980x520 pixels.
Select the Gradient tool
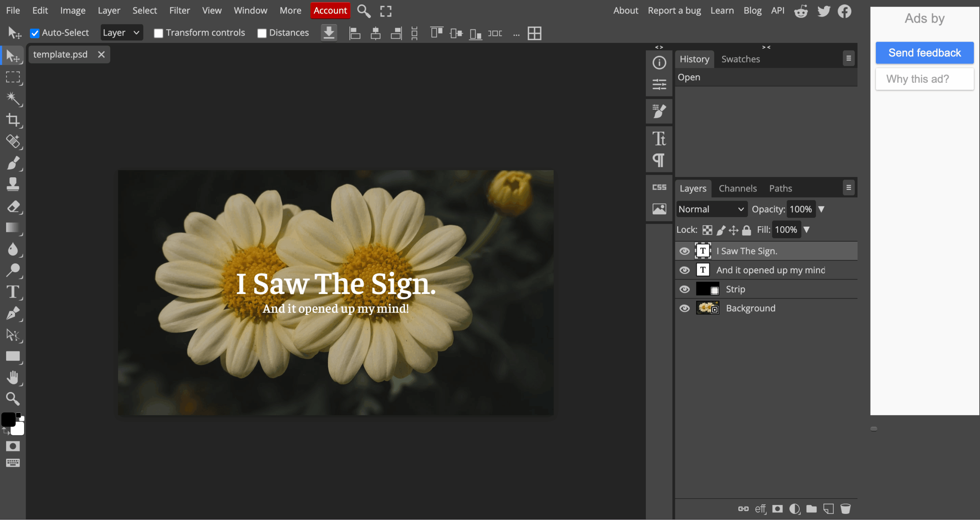pos(13,228)
